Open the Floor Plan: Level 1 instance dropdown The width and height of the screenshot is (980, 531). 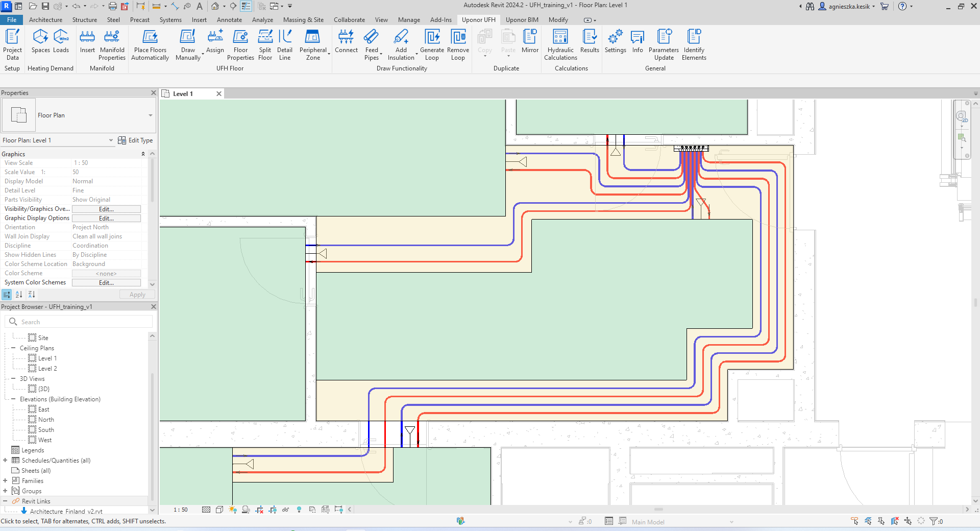tap(111, 140)
